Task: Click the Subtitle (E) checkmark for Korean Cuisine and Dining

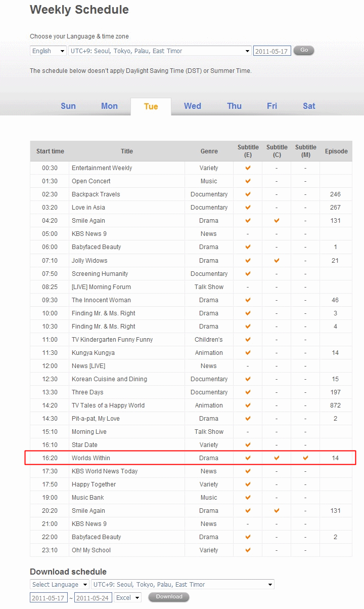Action: (x=248, y=379)
